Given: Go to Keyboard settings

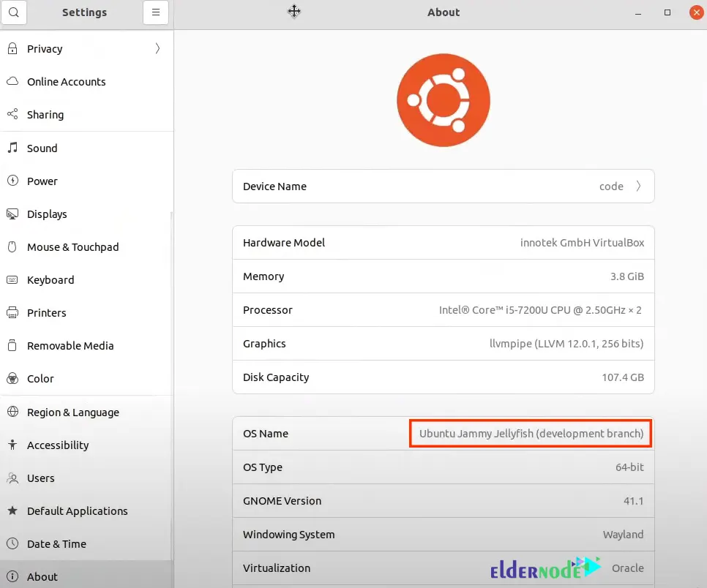Looking at the screenshot, I should [x=50, y=280].
